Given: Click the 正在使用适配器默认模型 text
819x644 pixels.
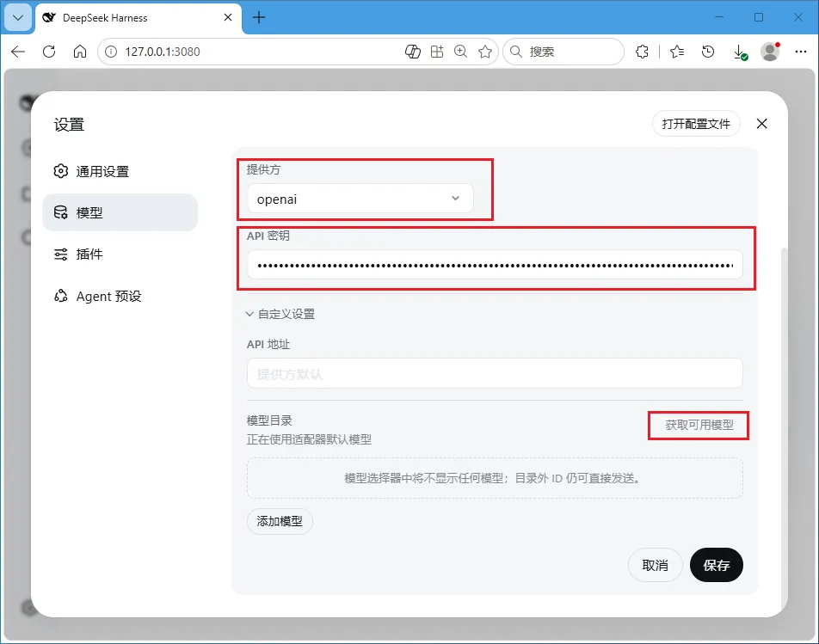Looking at the screenshot, I should point(309,439).
